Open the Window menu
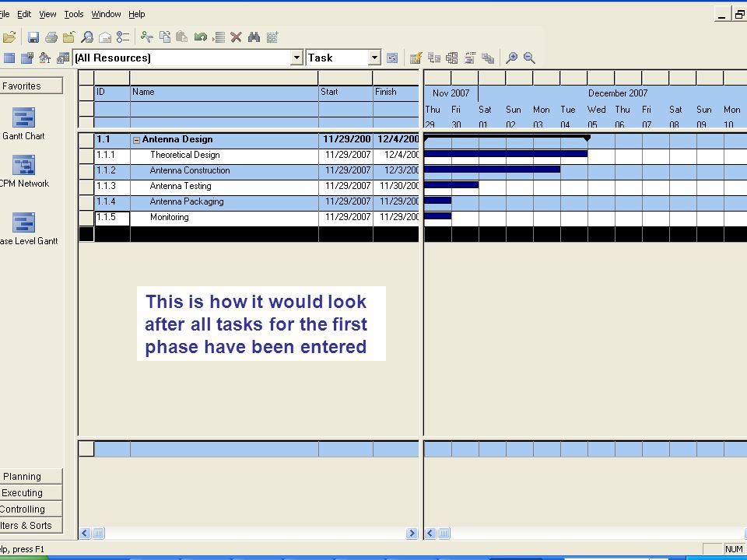 click(107, 14)
